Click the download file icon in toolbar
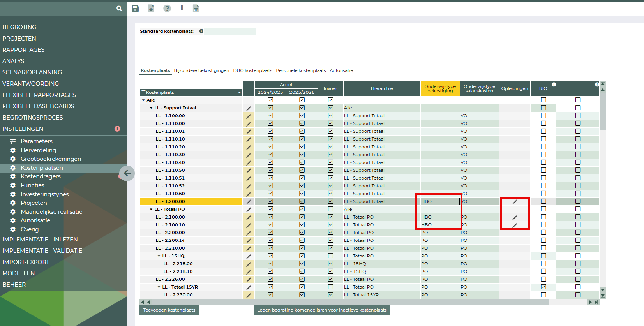This screenshot has width=644, height=326. (x=151, y=9)
